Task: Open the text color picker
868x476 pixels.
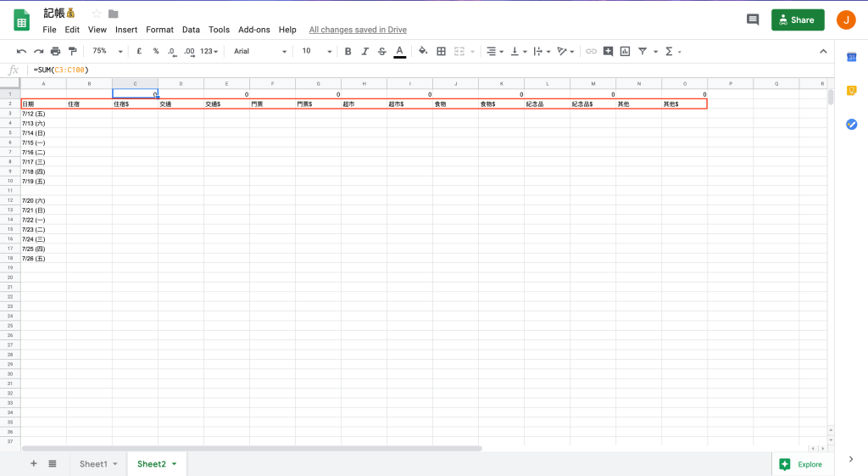Action: (x=398, y=52)
